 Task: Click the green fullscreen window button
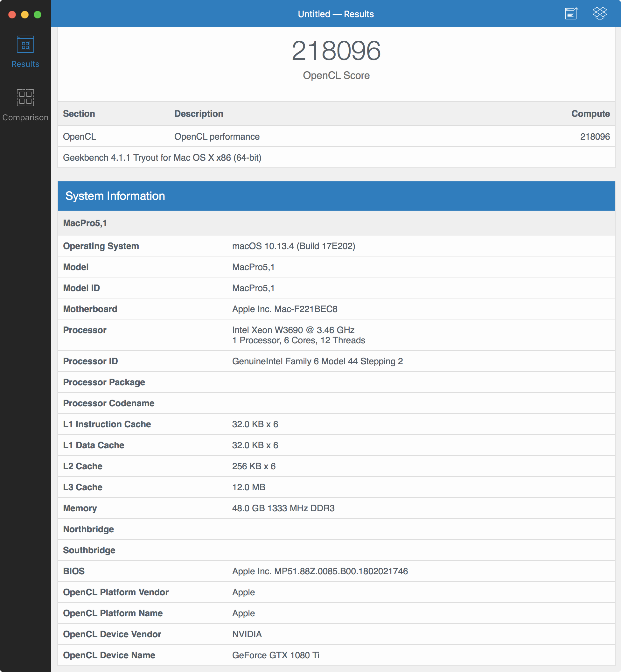(38, 14)
